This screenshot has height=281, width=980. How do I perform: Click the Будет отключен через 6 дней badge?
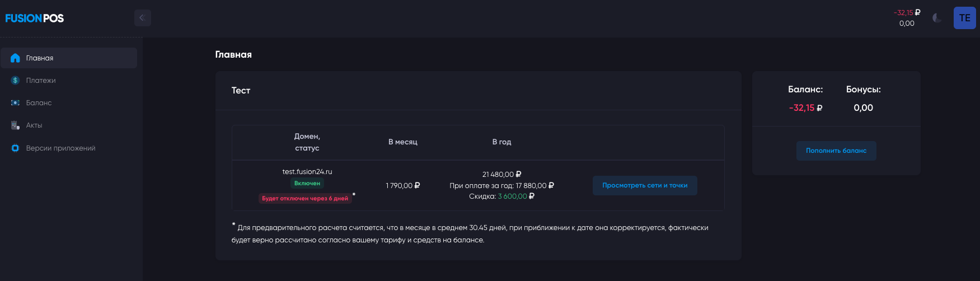tap(305, 198)
